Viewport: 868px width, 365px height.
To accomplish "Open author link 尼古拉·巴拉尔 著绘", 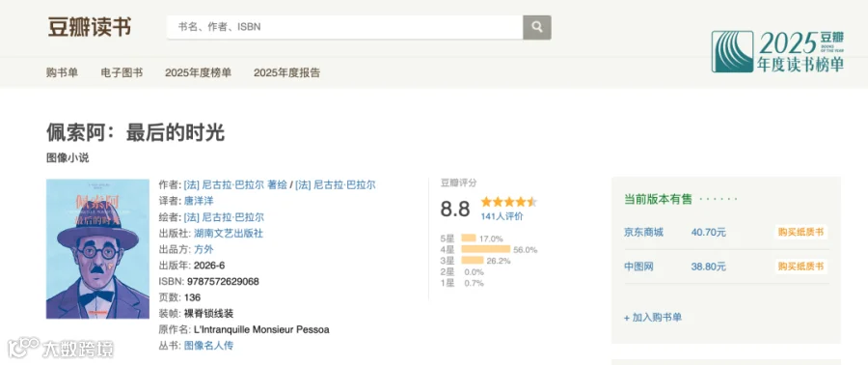I will tap(235, 185).
